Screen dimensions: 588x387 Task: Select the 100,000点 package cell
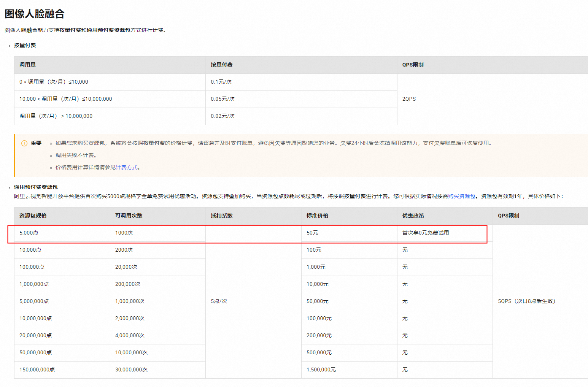[62, 267]
